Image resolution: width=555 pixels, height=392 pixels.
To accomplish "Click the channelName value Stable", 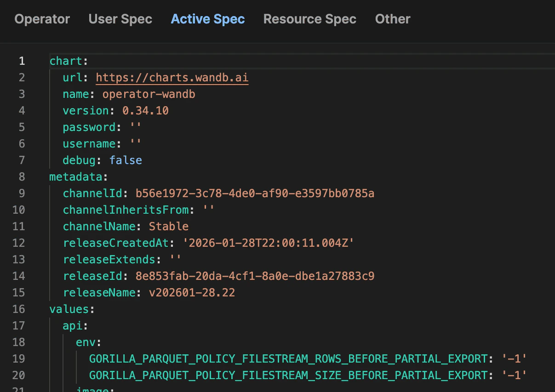I will 169,227.
